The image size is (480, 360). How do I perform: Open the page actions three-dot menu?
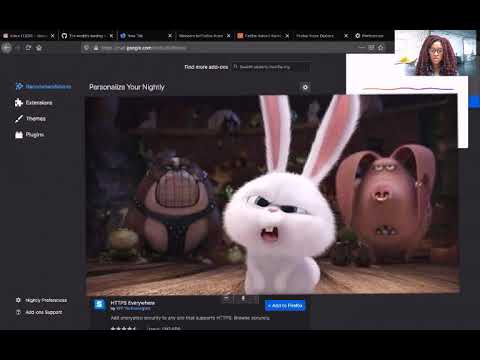[x=362, y=48]
